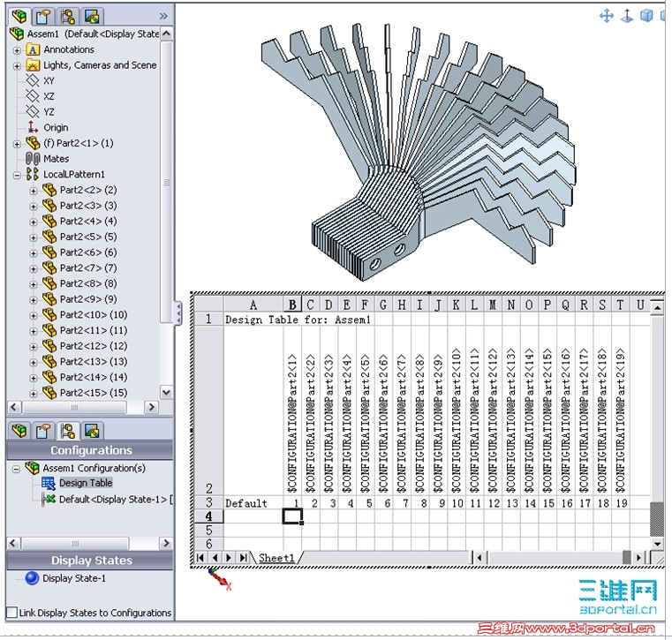Select row 4 header in spreadsheet

point(208,516)
